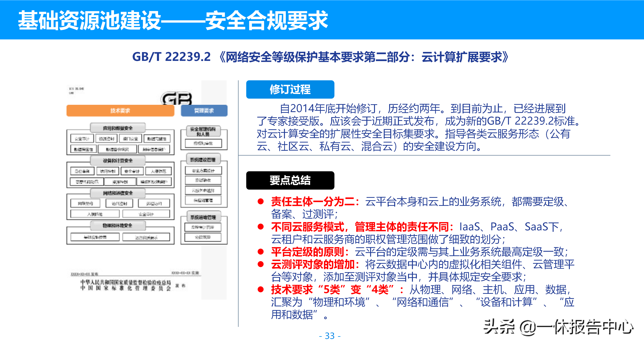
Task: Click the 设备和计算安全 category box
Action: pyautogui.click(x=118, y=160)
